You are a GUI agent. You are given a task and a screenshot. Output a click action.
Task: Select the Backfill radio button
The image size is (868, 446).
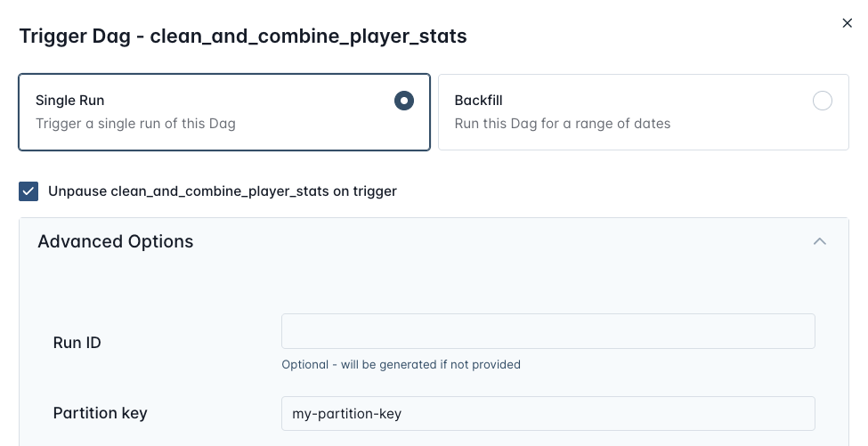[x=823, y=101]
